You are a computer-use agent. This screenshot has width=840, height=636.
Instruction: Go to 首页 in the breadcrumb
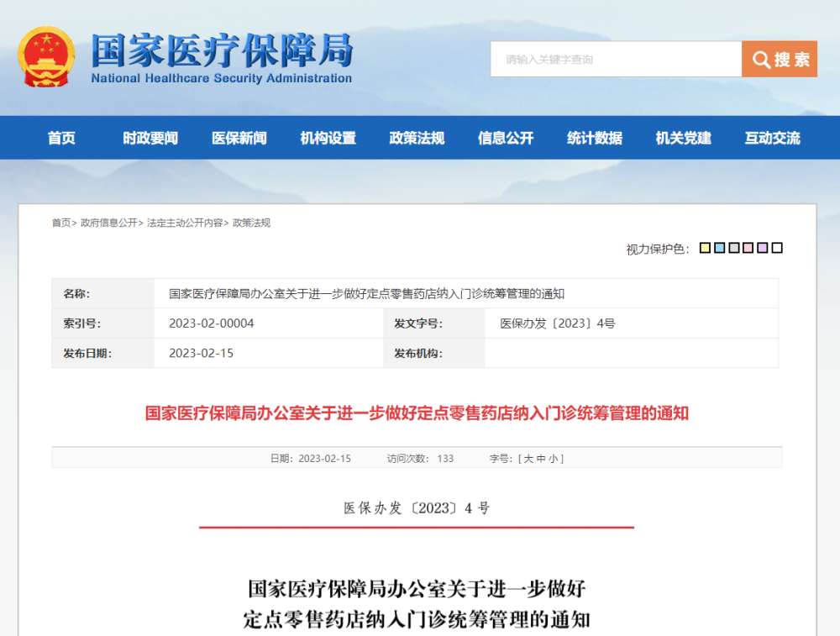click(x=61, y=223)
